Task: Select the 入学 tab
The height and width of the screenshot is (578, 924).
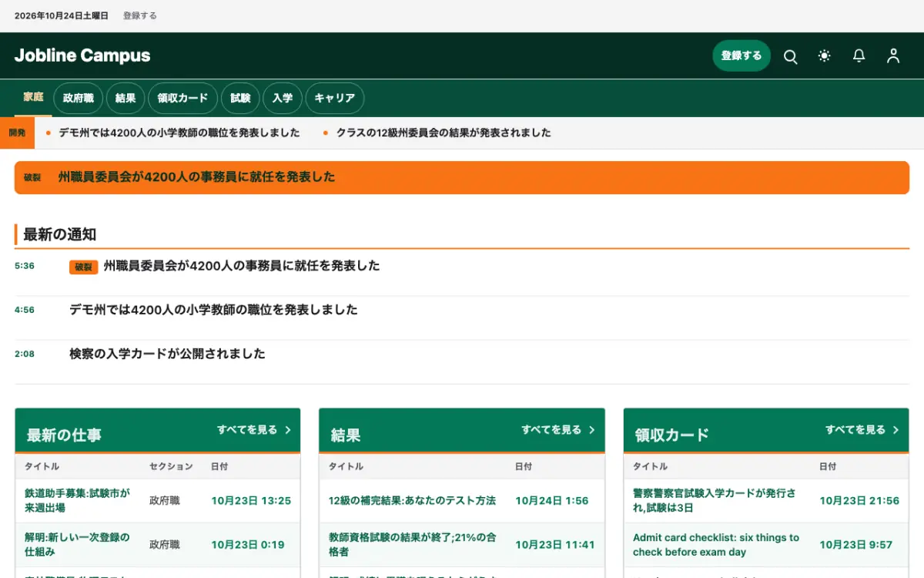Action: [x=283, y=98]
